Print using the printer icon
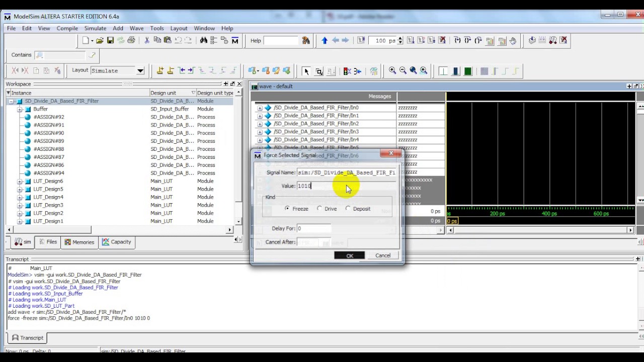Viewport: 644px width, 362px height. (x=131, y=41)
